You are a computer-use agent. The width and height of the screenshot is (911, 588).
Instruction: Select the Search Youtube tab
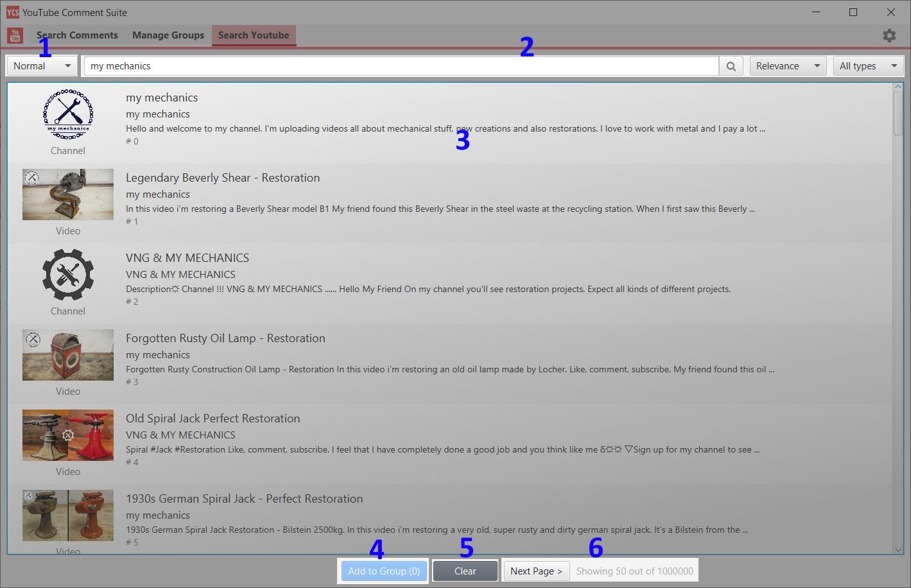coord(254,35)
